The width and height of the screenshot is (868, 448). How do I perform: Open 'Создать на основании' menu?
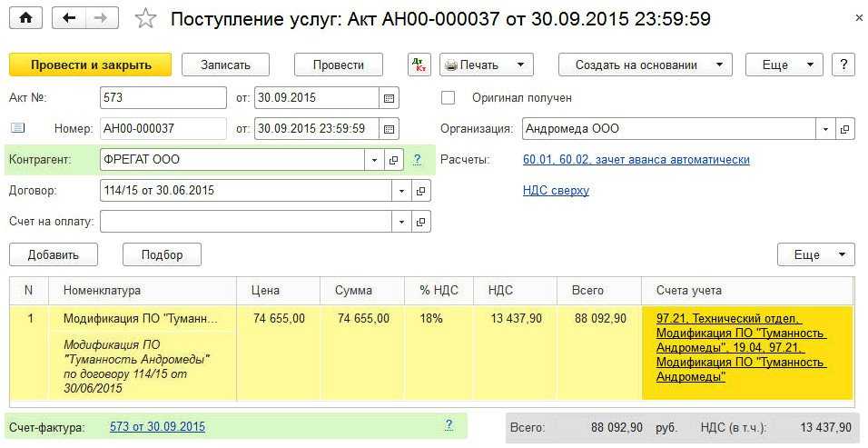645,65
